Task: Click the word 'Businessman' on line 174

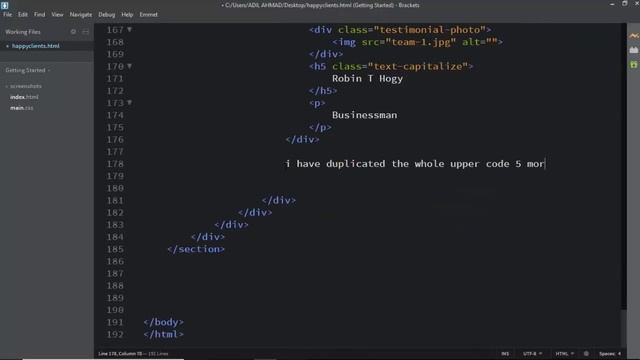Action: coord(364,115)
